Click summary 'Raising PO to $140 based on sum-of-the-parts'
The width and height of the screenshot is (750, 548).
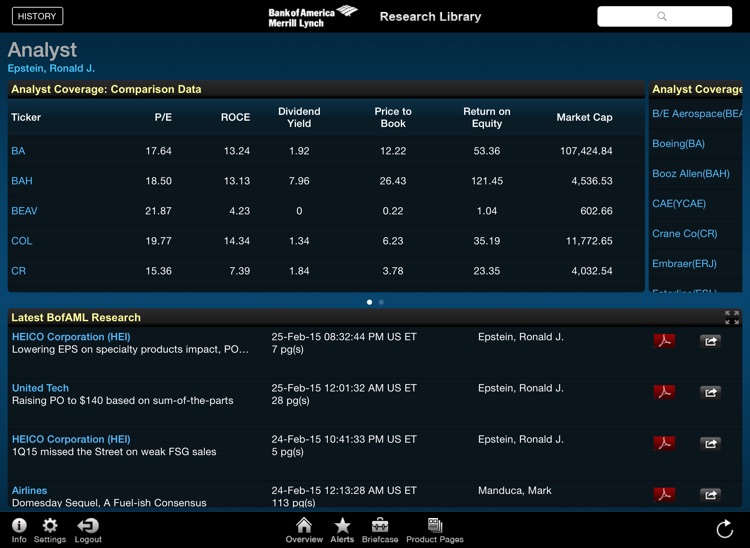tap(123, 401)
